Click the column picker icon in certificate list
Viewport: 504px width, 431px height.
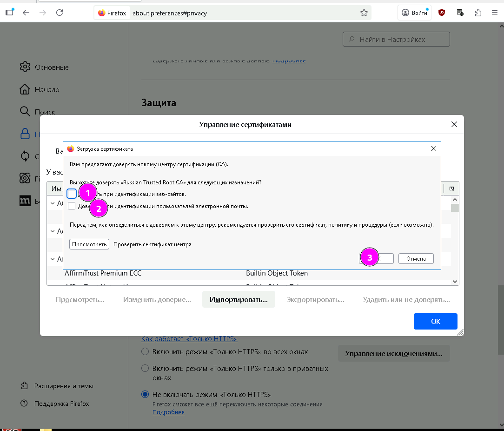click(x=451, y=189)
